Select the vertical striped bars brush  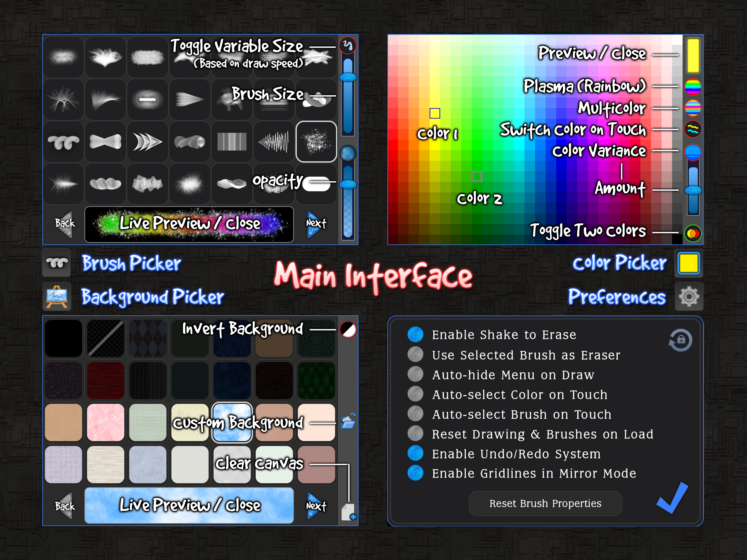coord(232,142)
